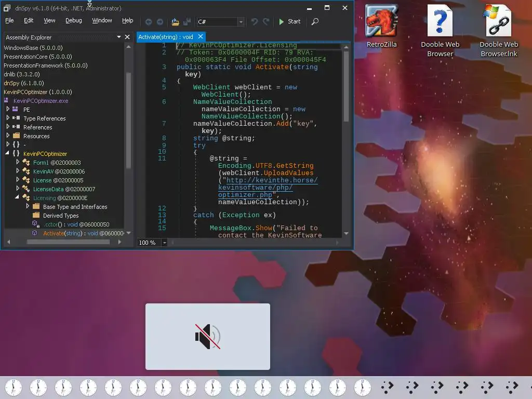This screenshot has width=532, height=399.
Task: Click Assembly Explorer horizontal scrollbar thumb
Action: [x=68, y=242]
